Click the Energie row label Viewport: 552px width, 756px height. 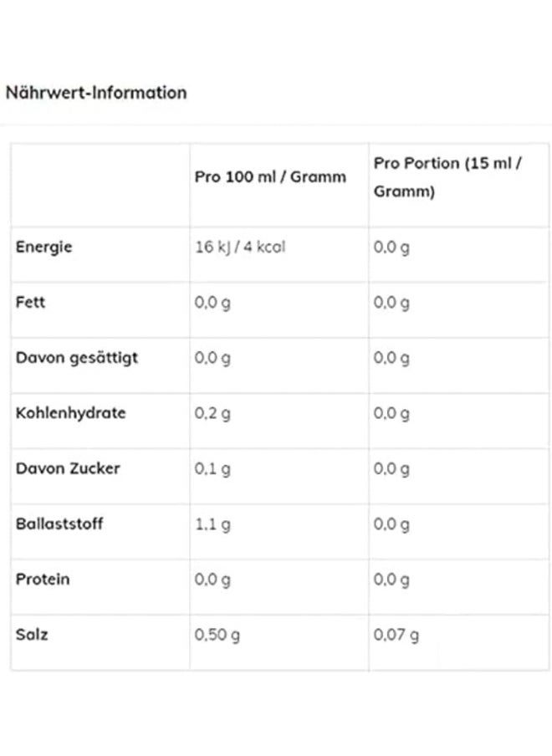point(43,248)
